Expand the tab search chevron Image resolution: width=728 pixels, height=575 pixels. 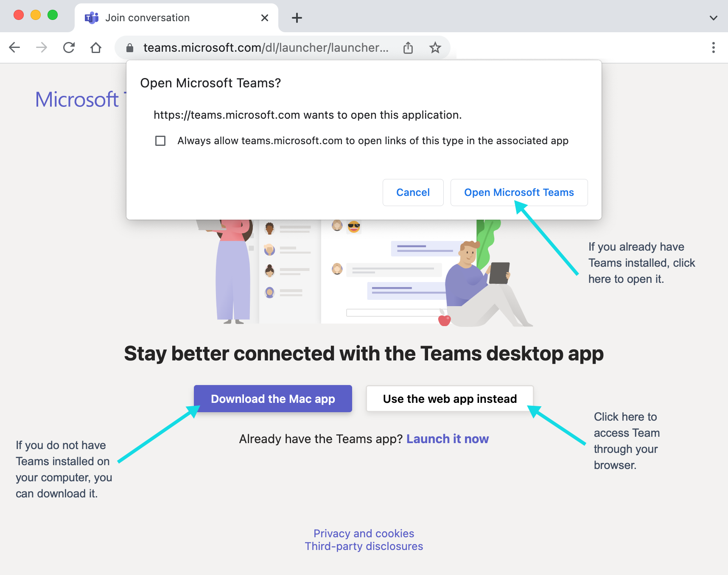(713, 18)
